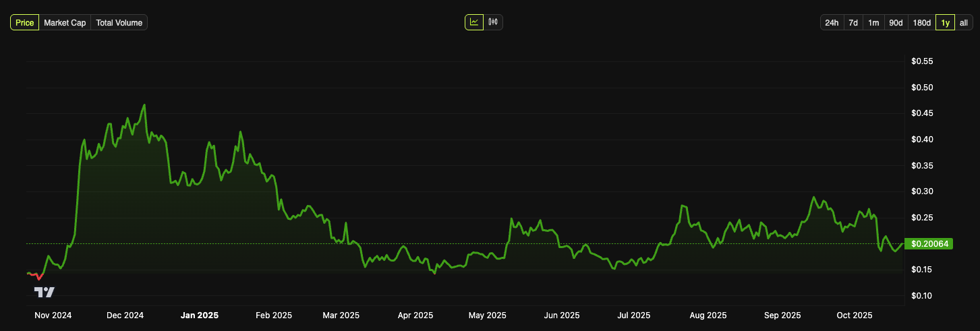Select the Price tab
Viewport: 980px width, 331px height.
click(x=25, y=23)
